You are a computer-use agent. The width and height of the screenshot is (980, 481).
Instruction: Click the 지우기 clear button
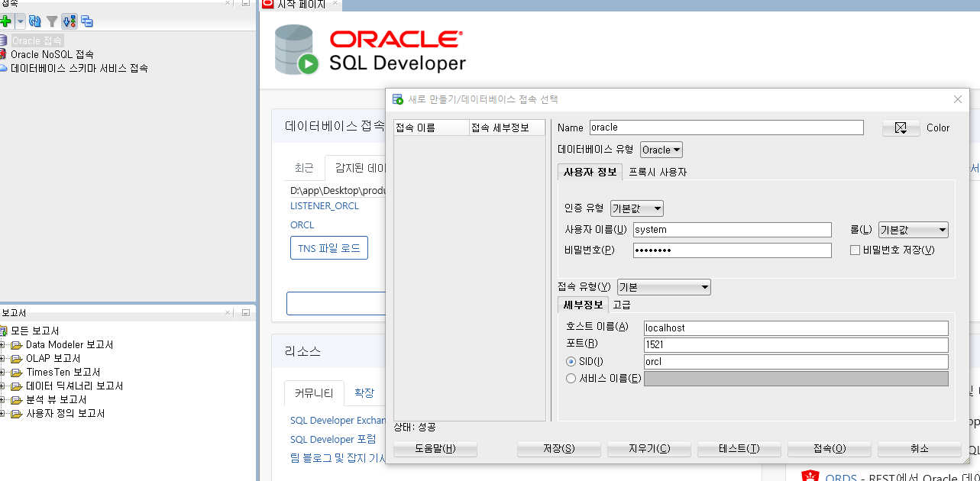coord(649,449)
